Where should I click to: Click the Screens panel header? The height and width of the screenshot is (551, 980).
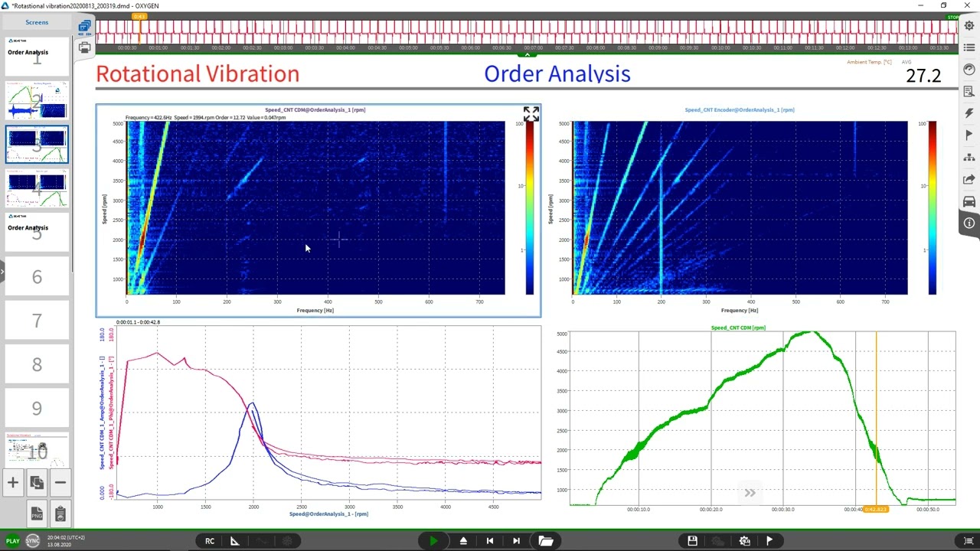click(x=37, y=22)
